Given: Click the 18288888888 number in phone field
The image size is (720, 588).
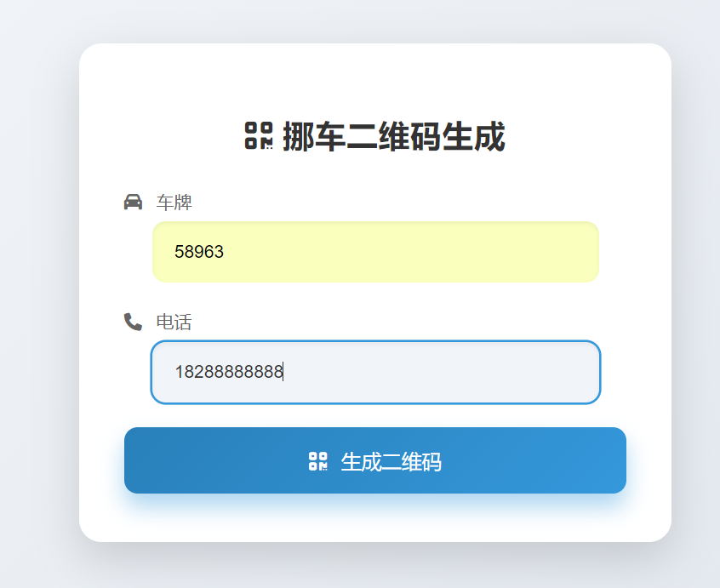Looking at the screenshot, I should (x=228, y=372).
